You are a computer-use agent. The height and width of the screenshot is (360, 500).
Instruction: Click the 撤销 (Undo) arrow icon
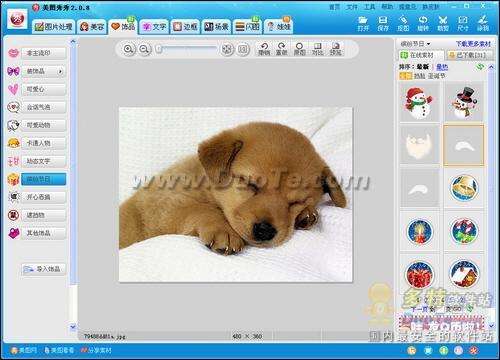tap(264, 49)
